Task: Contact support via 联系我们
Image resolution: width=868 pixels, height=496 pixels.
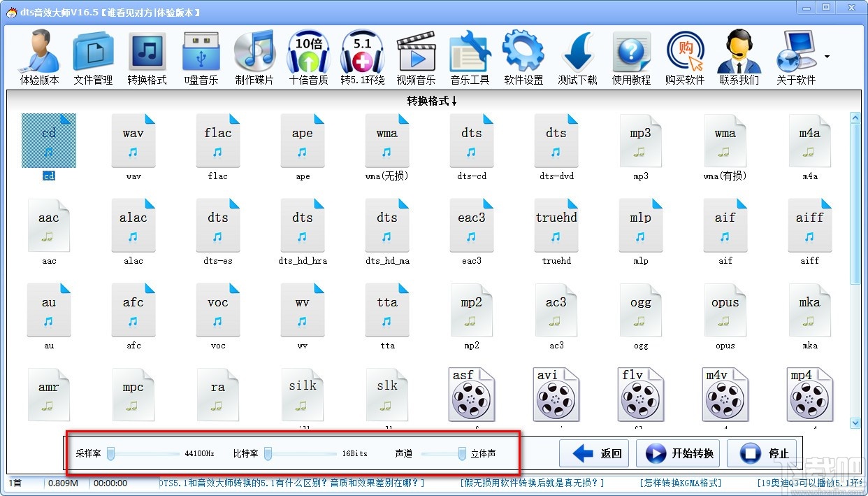Action: [x=739, y=56]
